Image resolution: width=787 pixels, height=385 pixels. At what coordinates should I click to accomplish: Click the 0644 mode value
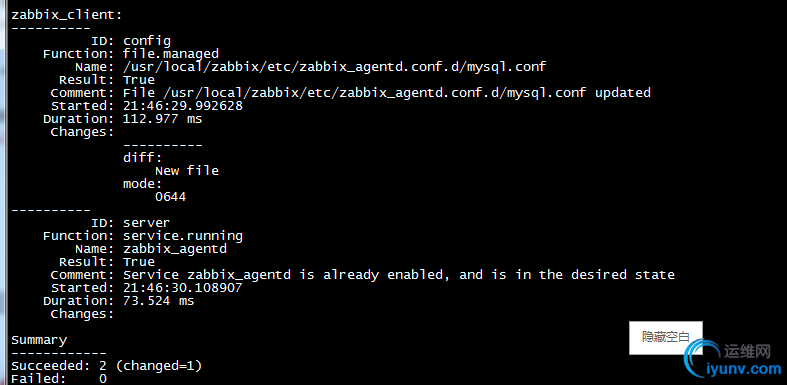click(171, 197)
